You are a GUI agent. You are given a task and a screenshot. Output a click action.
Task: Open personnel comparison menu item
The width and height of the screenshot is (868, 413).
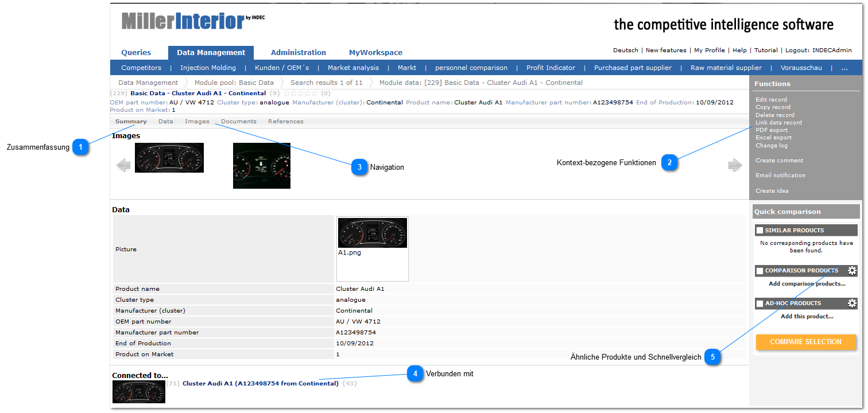[x=471, y=68]
